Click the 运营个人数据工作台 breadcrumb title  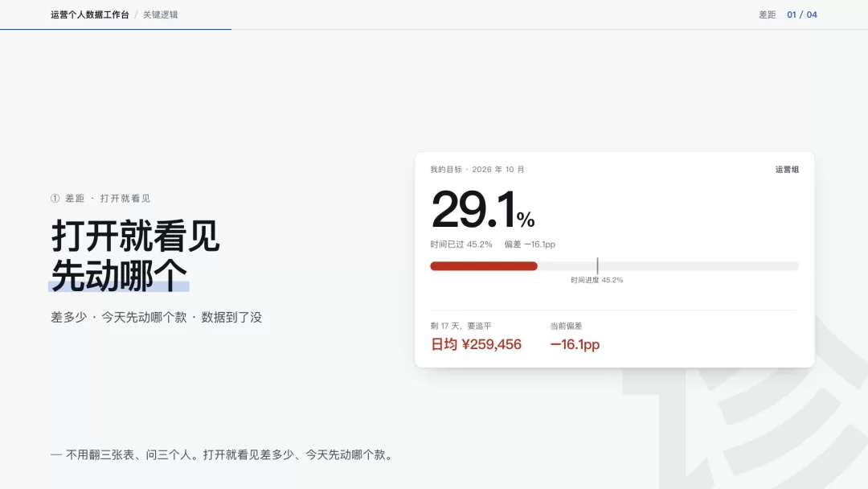click(90, 15)
